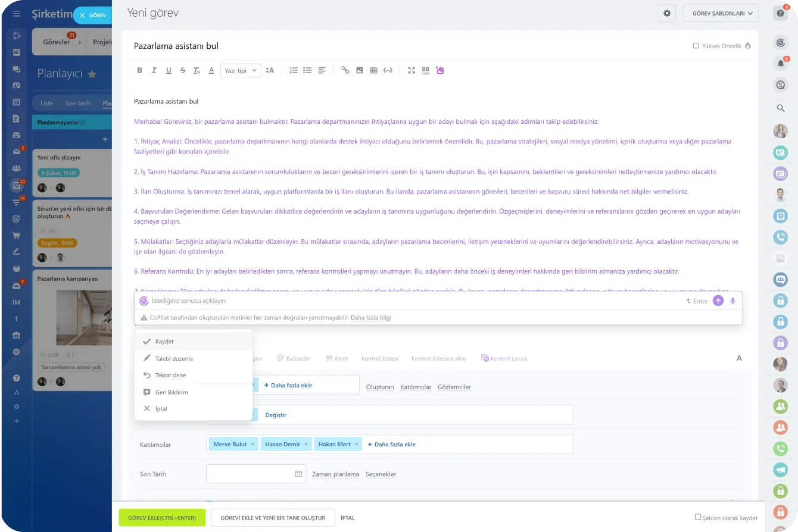The height and width of the screenshot is (532, 798).
Task: Insert a numbered list
Action: 293,70
